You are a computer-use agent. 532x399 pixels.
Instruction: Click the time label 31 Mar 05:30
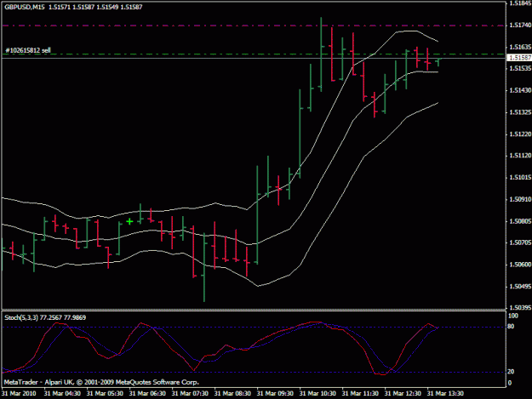pos(105,394)
